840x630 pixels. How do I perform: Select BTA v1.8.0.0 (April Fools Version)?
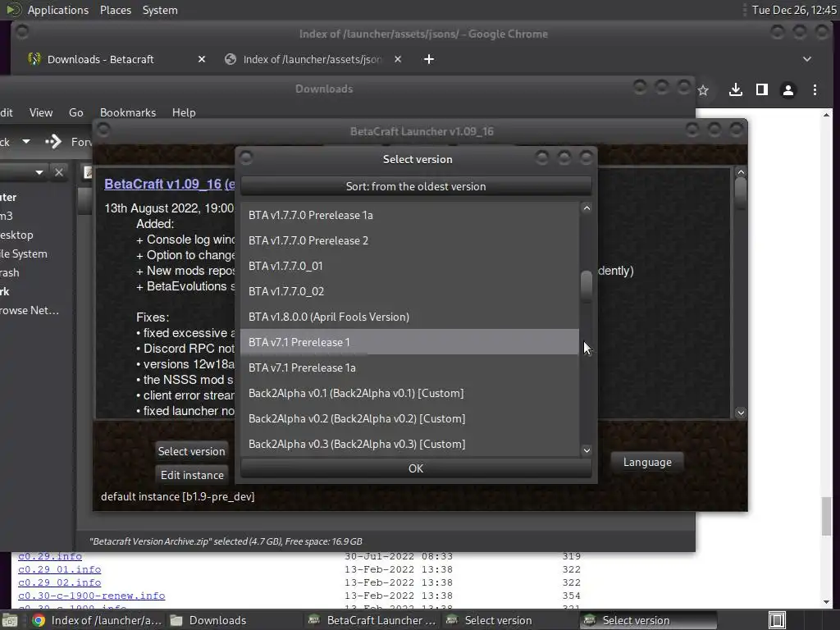click(409, 317)
